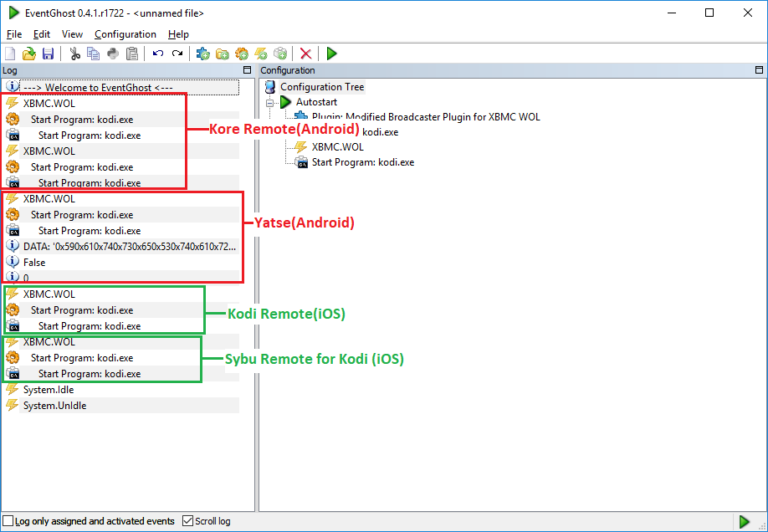Add an action via toolbar icon
The width and height of the screenshot is (768, 532).
pyautogui.click(x=280, y=54)
